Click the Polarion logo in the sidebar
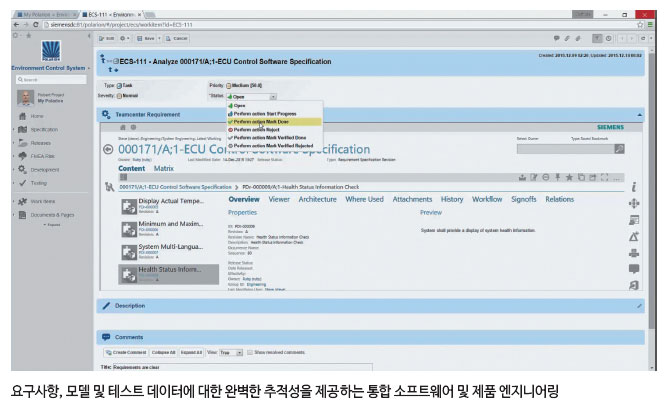Image resolution: width=668 pixels, height=413 pixels. pyautogui.click(x=51, y=51)
